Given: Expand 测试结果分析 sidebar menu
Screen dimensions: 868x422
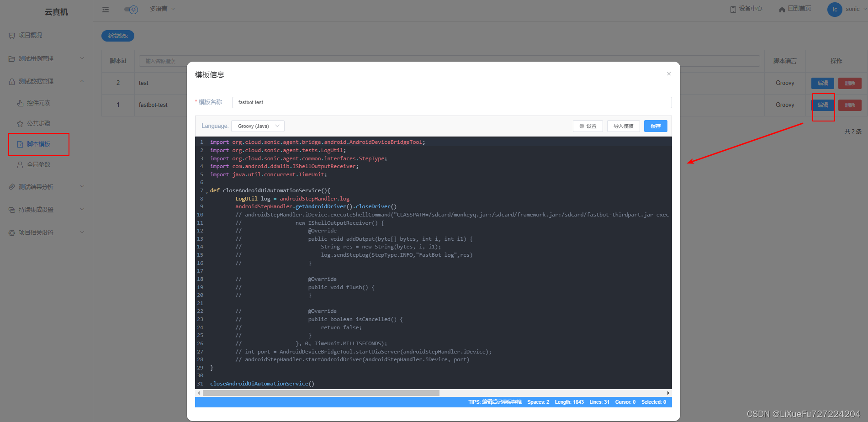Looking at the screenshot, I should pos(47,187).
